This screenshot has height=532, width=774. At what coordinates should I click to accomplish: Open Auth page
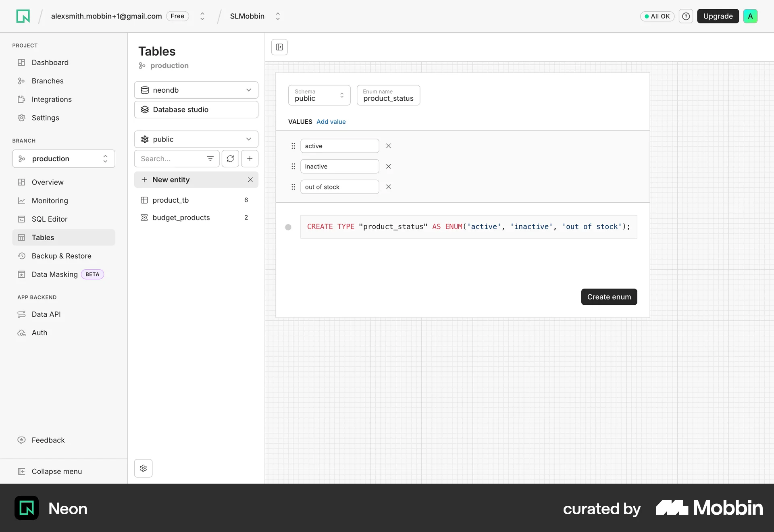click(x=64, y=333)
